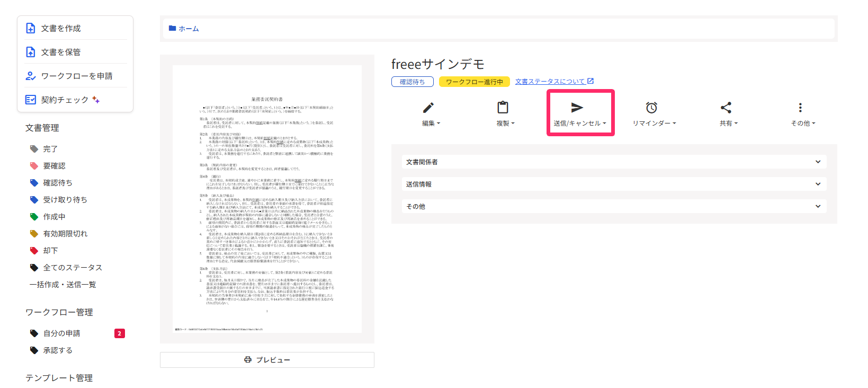The height and width of the screenshot is (388, 868).
Task: Expand the 文書関係者 section
Action: (x=614, y=162)
